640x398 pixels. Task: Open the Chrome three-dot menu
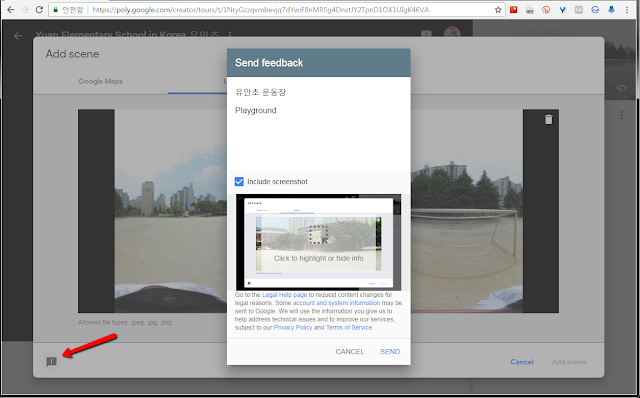click(x=627, y=10)
